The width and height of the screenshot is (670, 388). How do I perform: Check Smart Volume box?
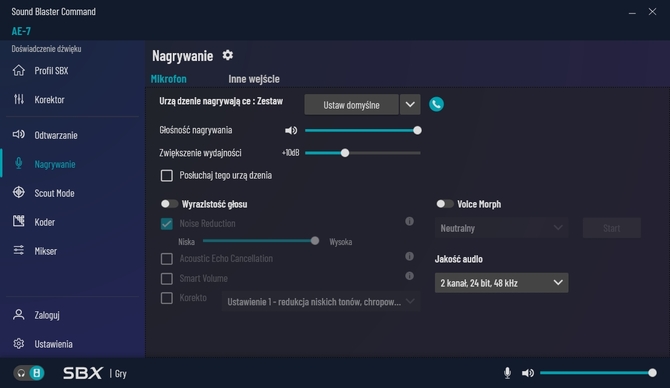point(167,279)
